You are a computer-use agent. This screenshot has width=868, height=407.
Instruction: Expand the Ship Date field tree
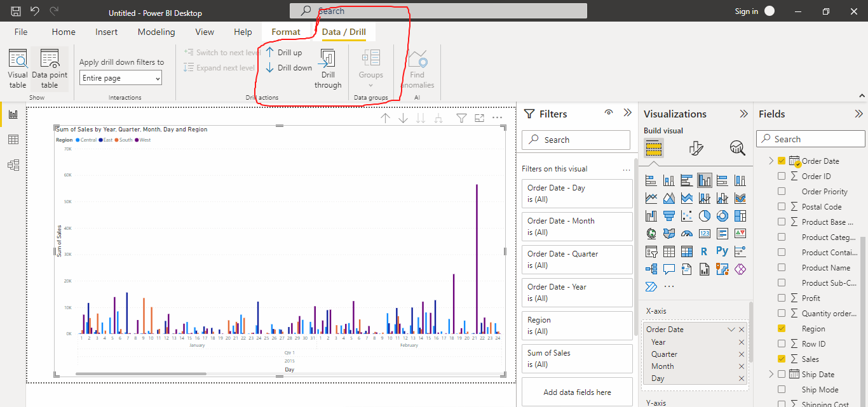click(x=771, y=374)
